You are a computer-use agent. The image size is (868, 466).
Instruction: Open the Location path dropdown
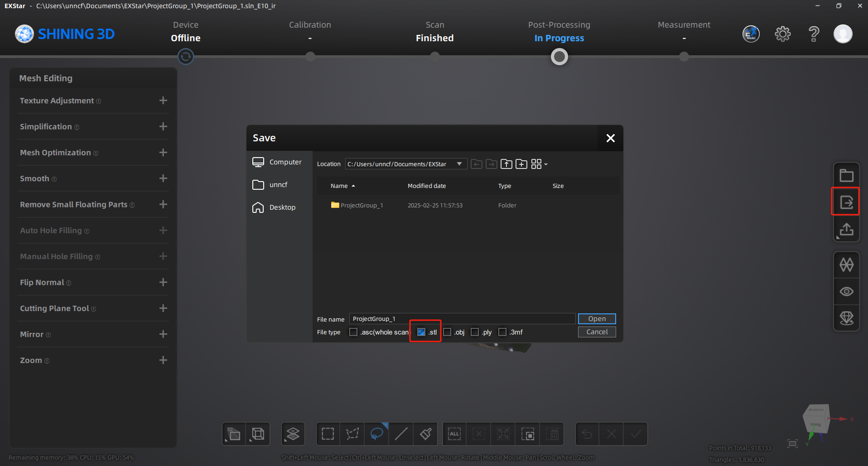point(459,164)
